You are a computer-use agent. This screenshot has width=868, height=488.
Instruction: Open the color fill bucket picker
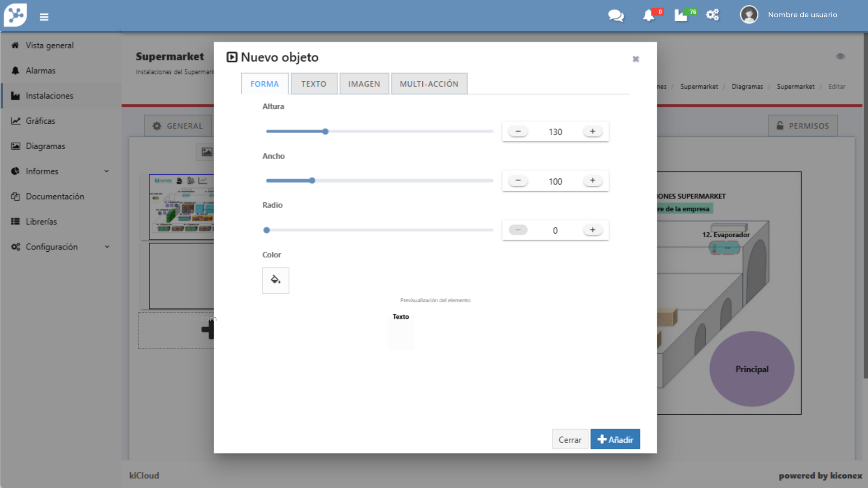[275, 280]
